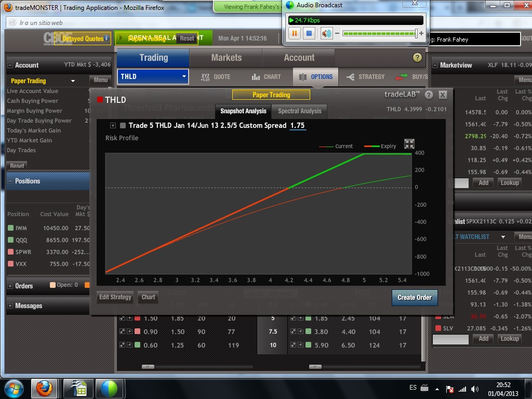Click Lookup button in the watchlist
Viewport: 532px width, 399px height.
510,339
